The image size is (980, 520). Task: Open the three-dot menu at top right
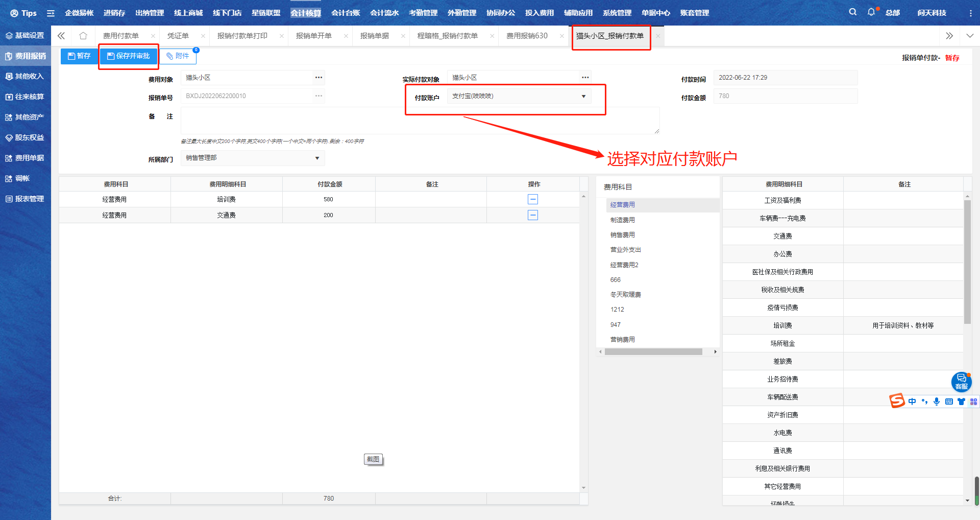click(972, 12)
